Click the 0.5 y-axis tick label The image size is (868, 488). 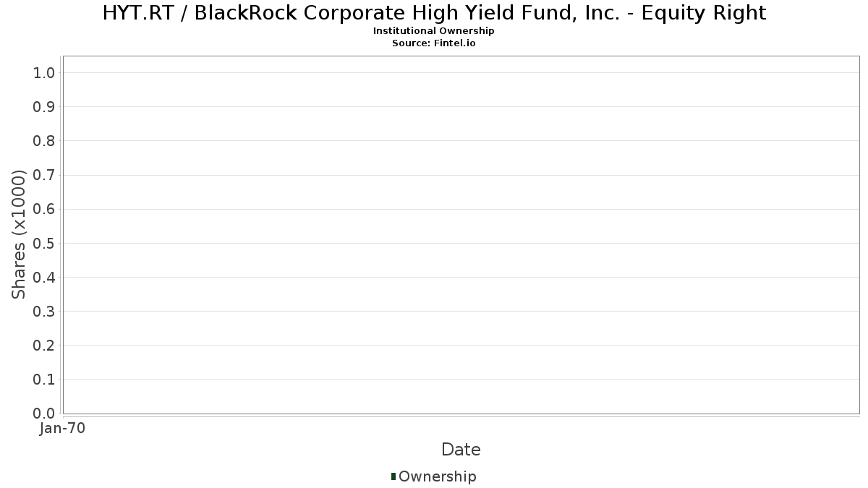[44, 243]
